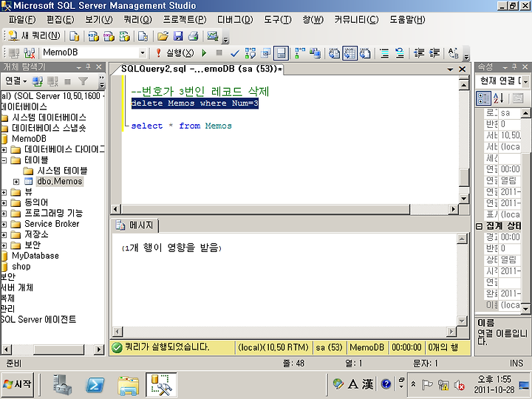
Task: Toggle Include Client Statistics icon
Action: pos(316,53)
